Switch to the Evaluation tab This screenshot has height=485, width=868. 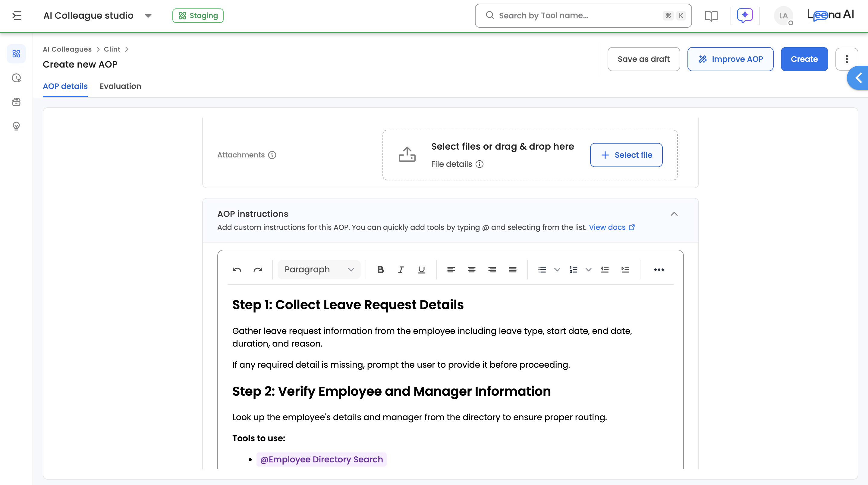(120, 86)
